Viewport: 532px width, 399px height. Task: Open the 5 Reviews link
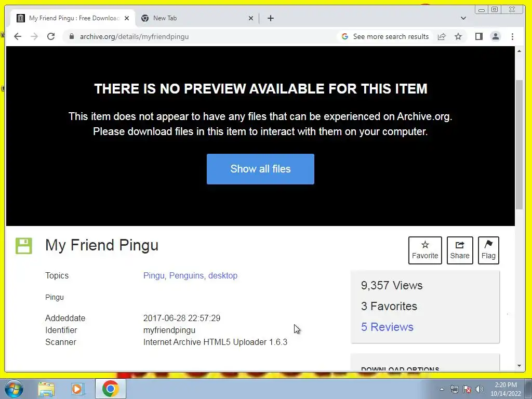(x=387, y=327)
